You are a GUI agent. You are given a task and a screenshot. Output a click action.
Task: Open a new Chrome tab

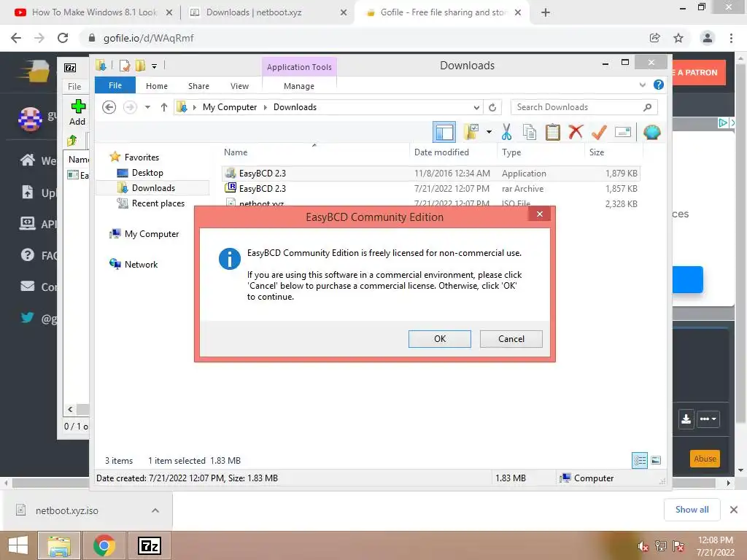pos(546,12)
